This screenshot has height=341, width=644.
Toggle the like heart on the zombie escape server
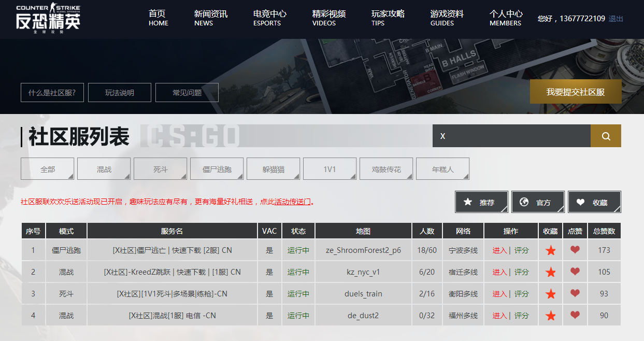[575, 250]
